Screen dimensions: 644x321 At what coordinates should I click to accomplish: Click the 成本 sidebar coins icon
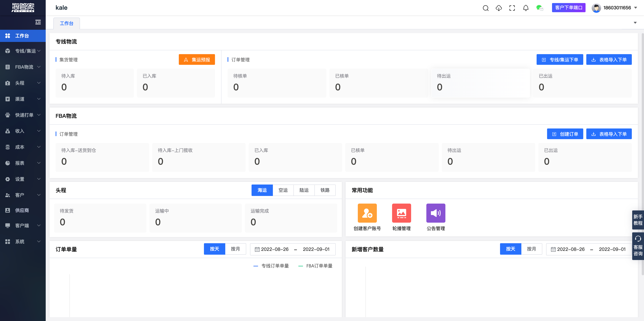[8, 147]
